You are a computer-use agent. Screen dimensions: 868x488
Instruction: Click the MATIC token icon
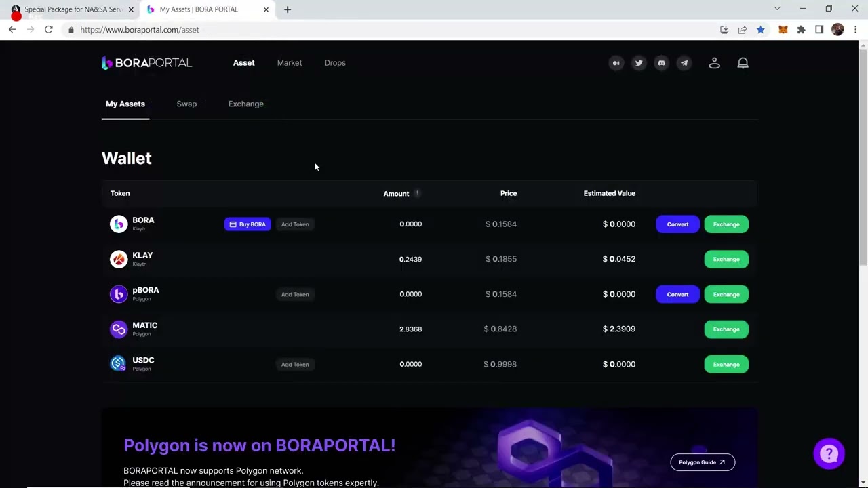[119, 329]
